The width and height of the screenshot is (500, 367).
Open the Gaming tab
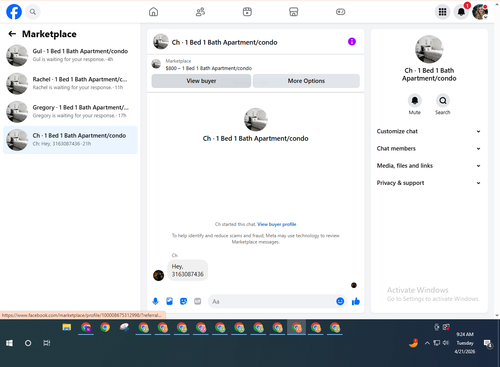click(340, 12)
